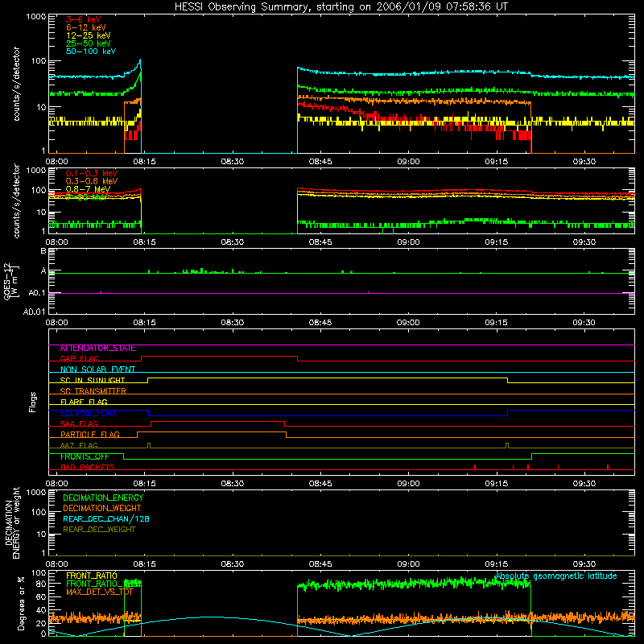The width and height of the screenshot is (644, 644).
Task: Select the FLARE_FLAG label
Action: pyautogui.click(x=84, y=402)
